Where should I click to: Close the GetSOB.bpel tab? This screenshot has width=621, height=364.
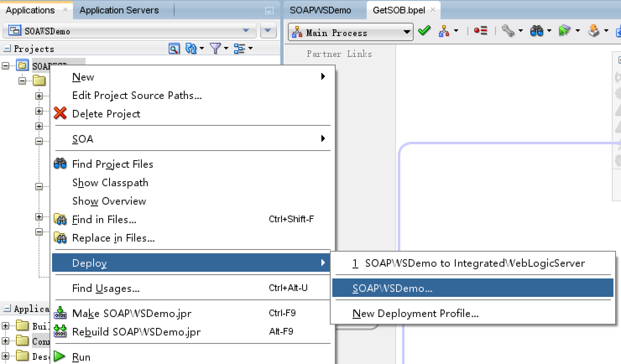(x=433, y=10)
